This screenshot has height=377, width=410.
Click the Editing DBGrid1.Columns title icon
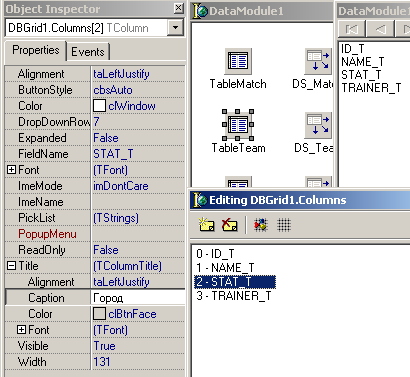pos(200,200)
